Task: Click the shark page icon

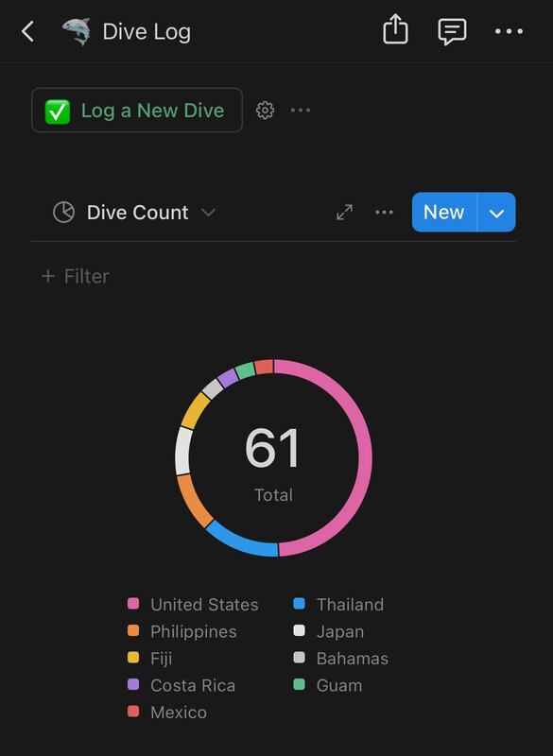Action: [x=77, y=32]
